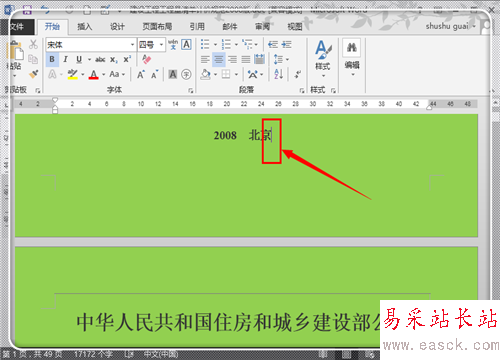Toggle character shading A
Image resolution: width=500 pixels, height=360 pixels.
(173, 74)
